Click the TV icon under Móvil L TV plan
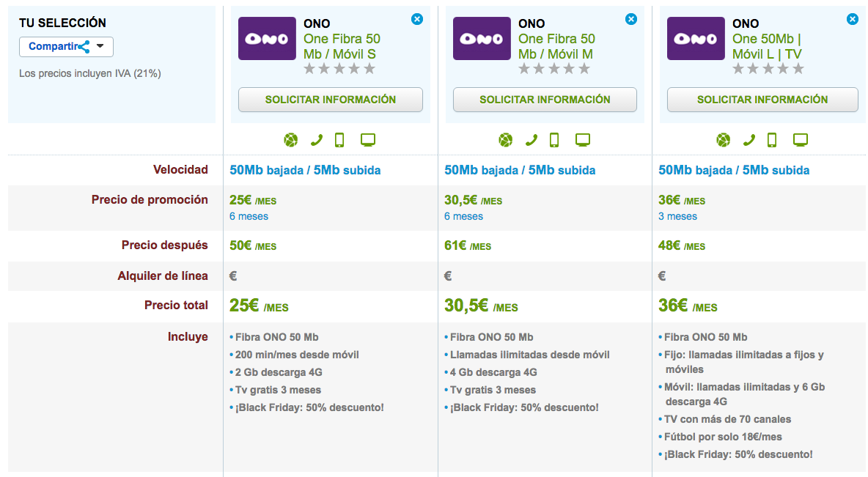Viewport: 868px width, 477px height. [x=801, y=140]
